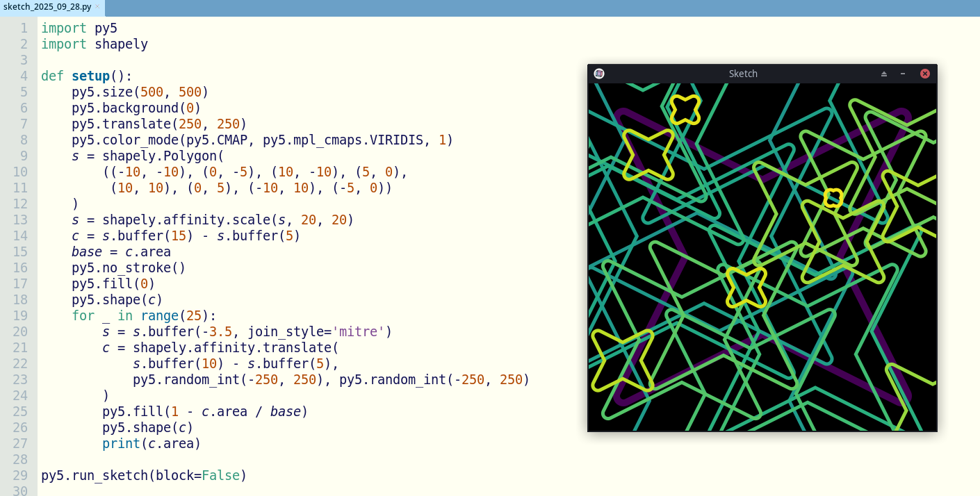The image size is (980, 496).
Task: Click '(-5, 0))' at end of line 11
Action: [362, 188]
